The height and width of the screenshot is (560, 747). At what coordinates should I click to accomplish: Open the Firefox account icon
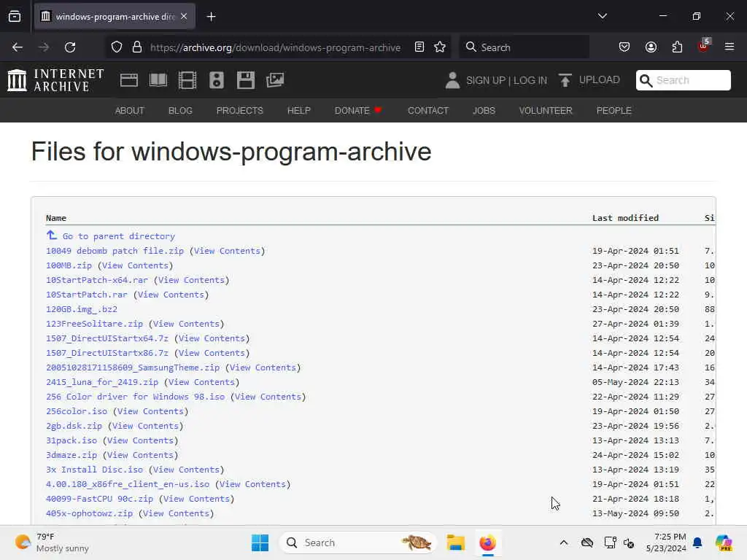651,47
